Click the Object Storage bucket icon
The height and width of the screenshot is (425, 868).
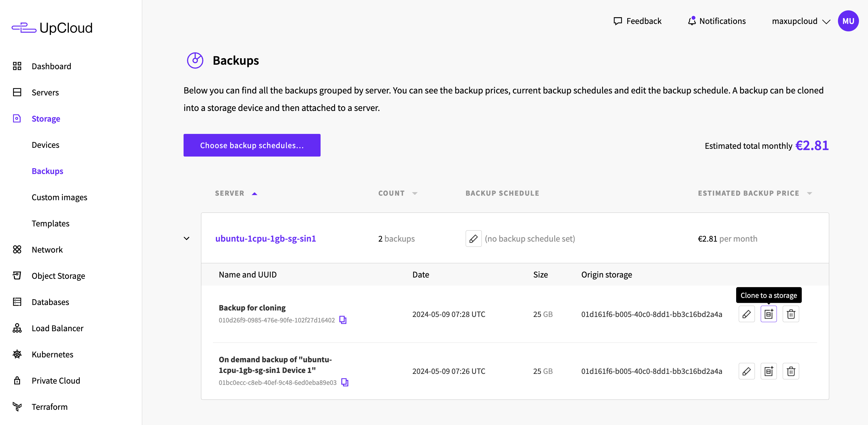coord(17,276)
